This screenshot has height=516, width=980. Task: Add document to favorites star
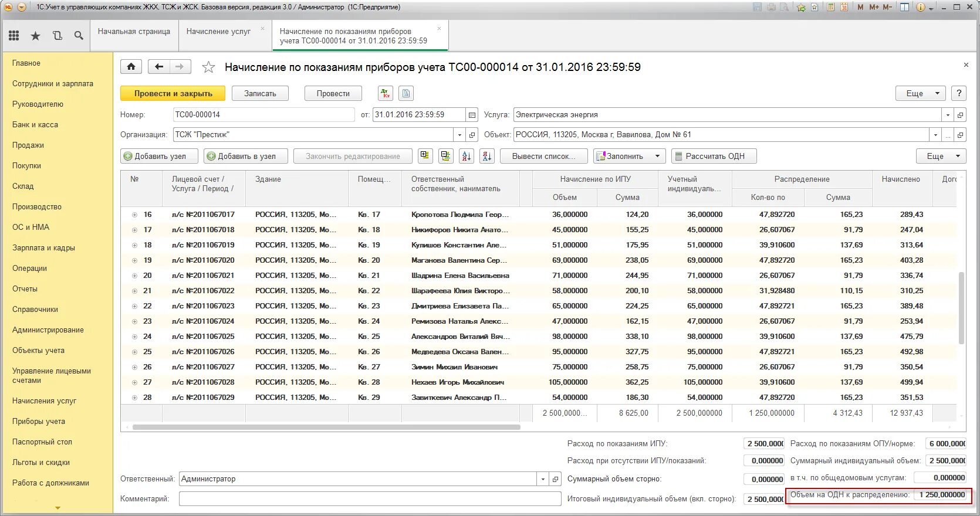[x=208, y=67]
